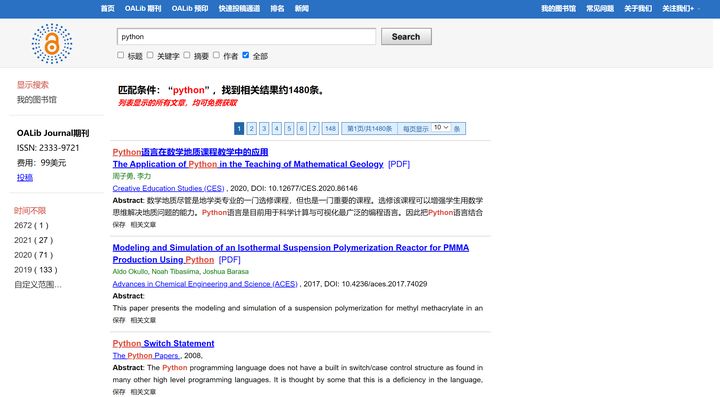Click the Search button
The image size is (720, 397).
point(406,37)
